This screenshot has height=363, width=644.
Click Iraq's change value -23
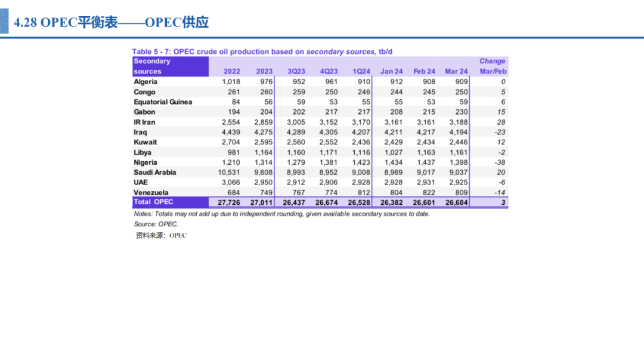coord(500,132)
